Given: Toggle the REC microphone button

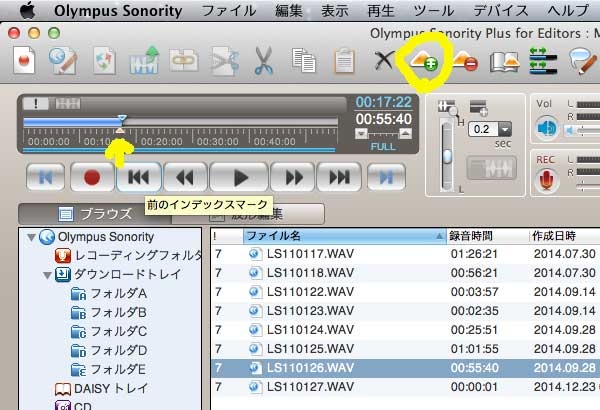Looking at the screenshot, I should tap(546, 180).
